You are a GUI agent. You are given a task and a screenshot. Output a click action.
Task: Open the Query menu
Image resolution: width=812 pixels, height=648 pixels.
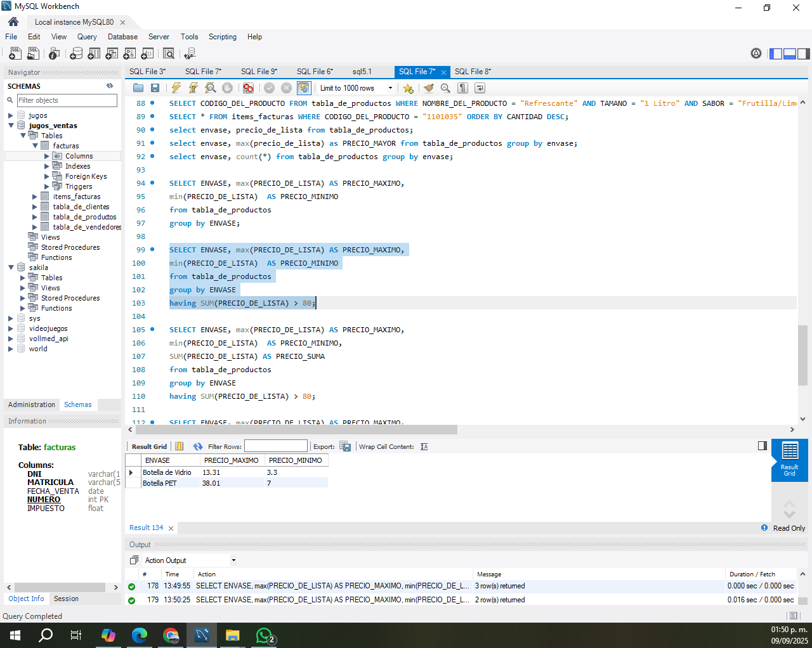(x=87, y=37)
